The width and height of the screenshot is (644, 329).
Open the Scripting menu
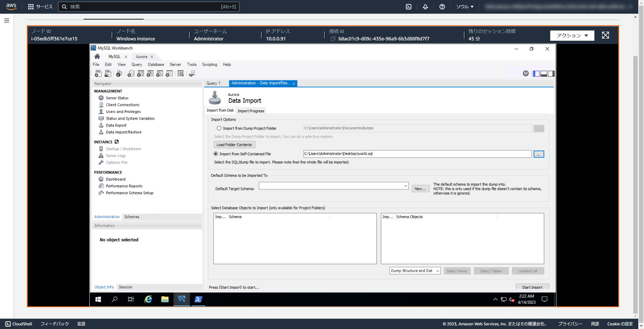[209, 64]
